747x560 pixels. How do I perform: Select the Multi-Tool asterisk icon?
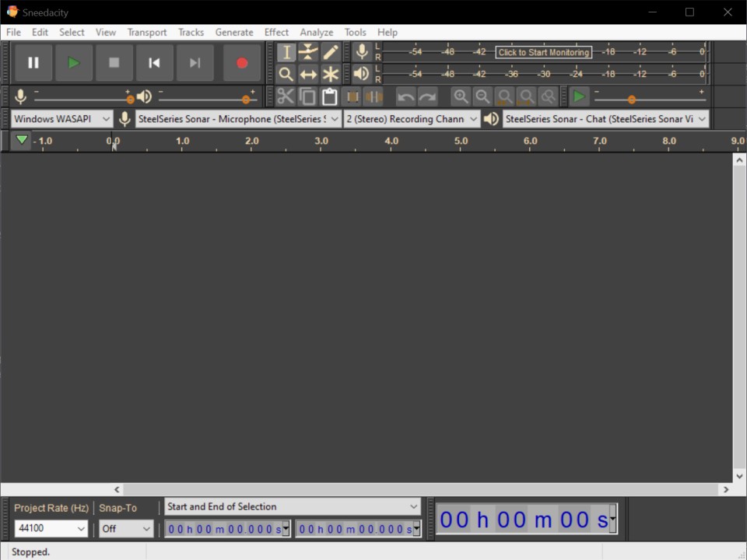coord(330,75)
